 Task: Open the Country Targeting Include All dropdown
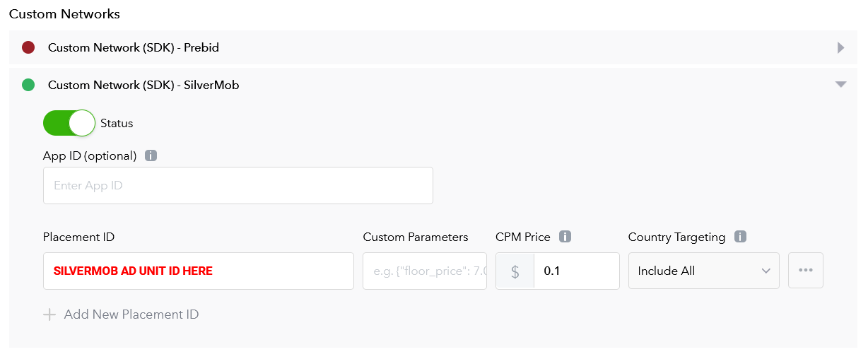click(703, 271)
